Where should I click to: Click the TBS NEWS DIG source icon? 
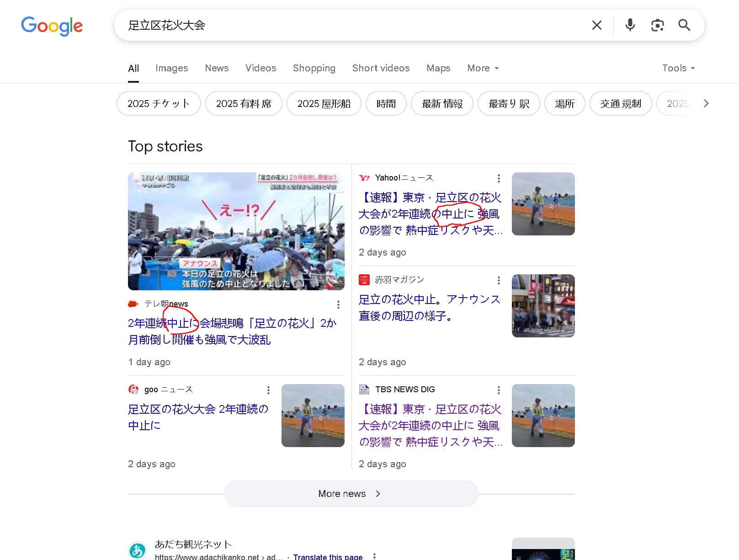point(364,389)
